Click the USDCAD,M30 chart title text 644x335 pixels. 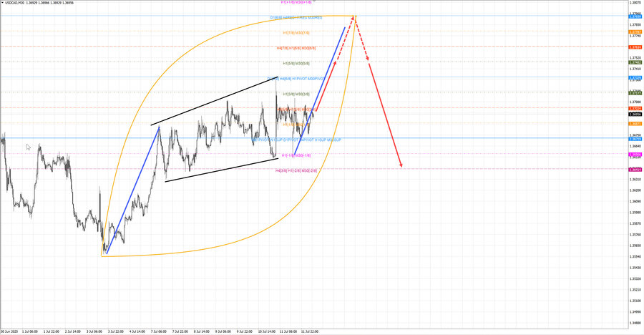14,2
